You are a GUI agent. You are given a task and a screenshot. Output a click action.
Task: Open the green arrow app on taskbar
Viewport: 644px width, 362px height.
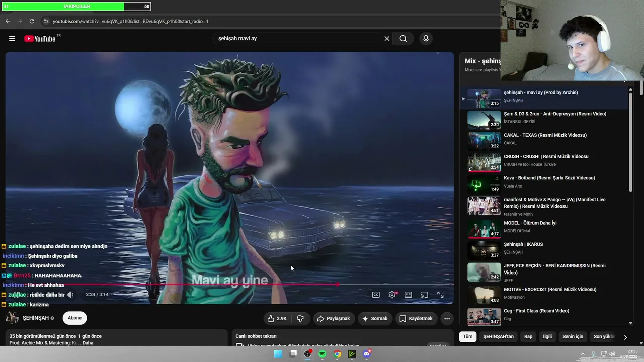352,354
